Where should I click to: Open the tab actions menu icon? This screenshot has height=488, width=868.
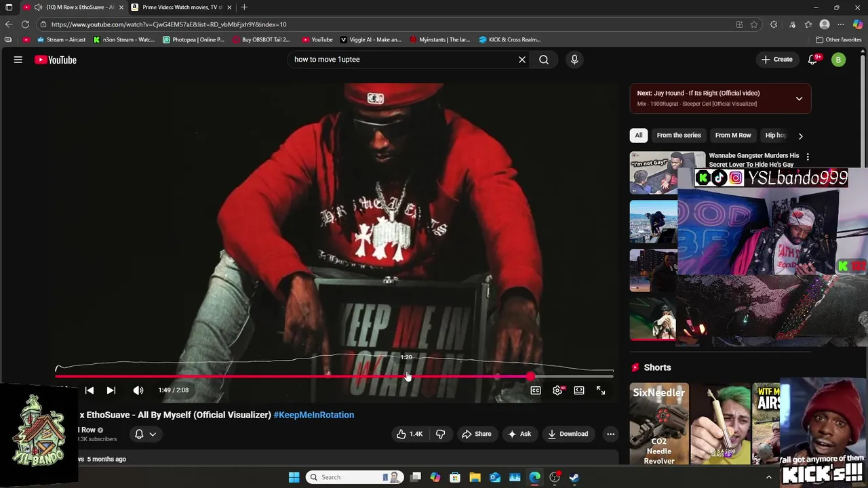(9, 7)
